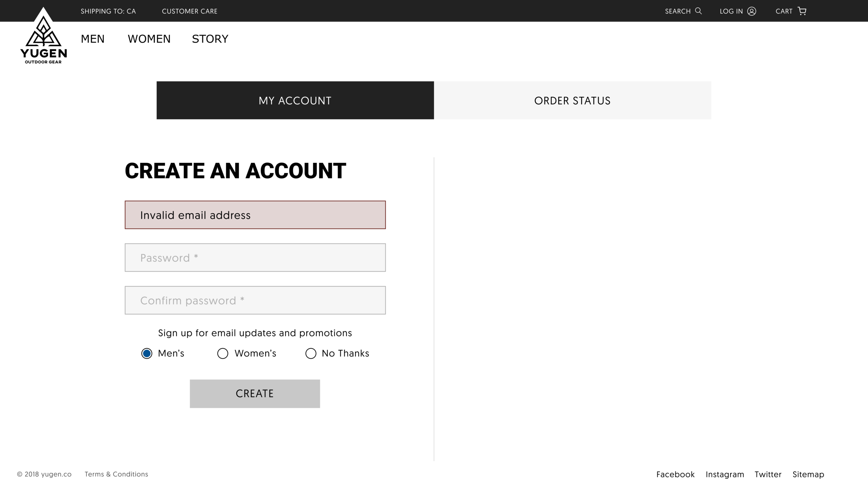Screen dimensions: 868x488
Task: Click the invalid email address field
Action: click(x=255, y=215)
